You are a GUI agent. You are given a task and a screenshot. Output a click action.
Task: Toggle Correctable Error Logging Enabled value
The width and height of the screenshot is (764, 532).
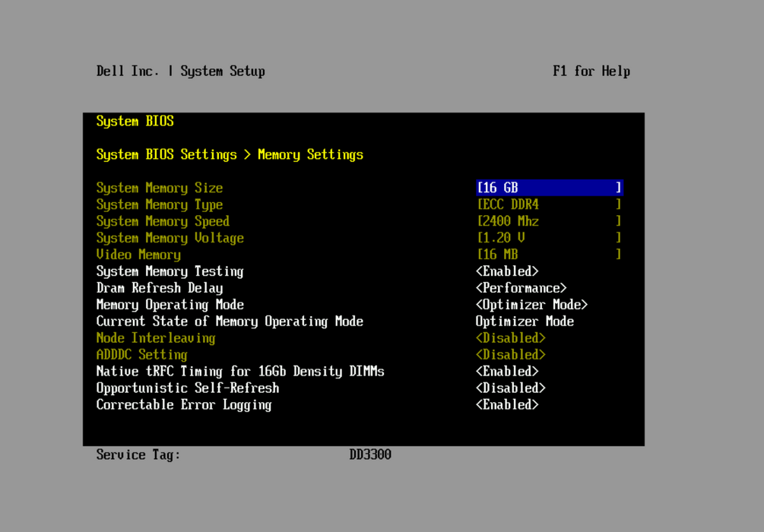507,405
